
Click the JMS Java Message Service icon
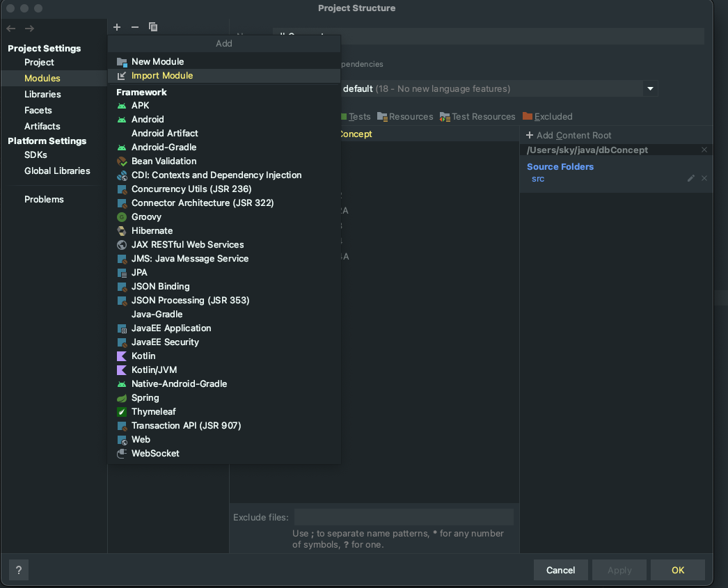(x=122, y=258)
